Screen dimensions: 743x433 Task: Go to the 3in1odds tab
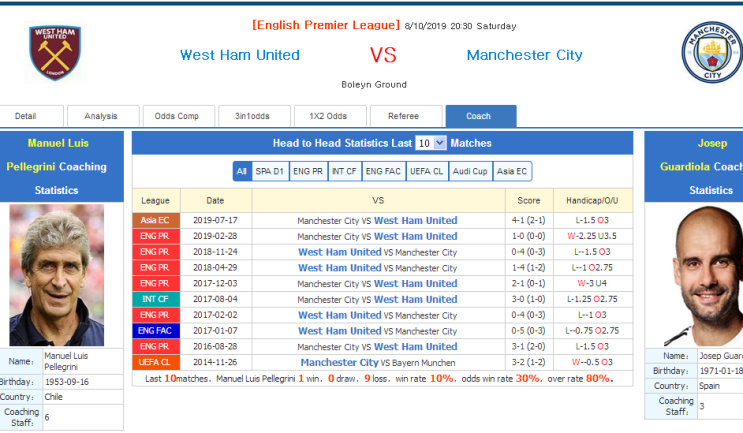coord(254,116)
